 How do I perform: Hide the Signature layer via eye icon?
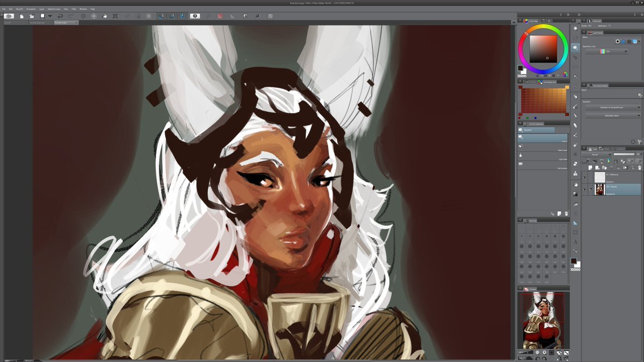coord(584,176)
